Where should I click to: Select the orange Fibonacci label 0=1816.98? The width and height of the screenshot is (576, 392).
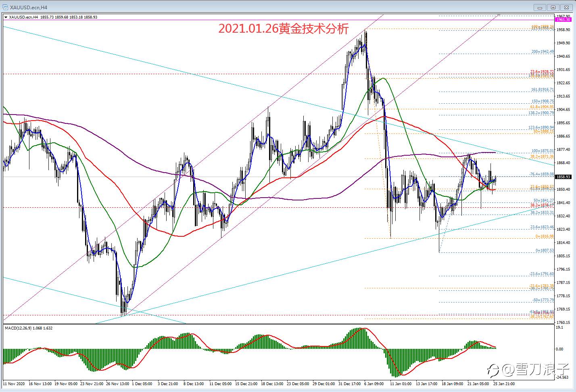pyautogui.click(x=545, y=236)
